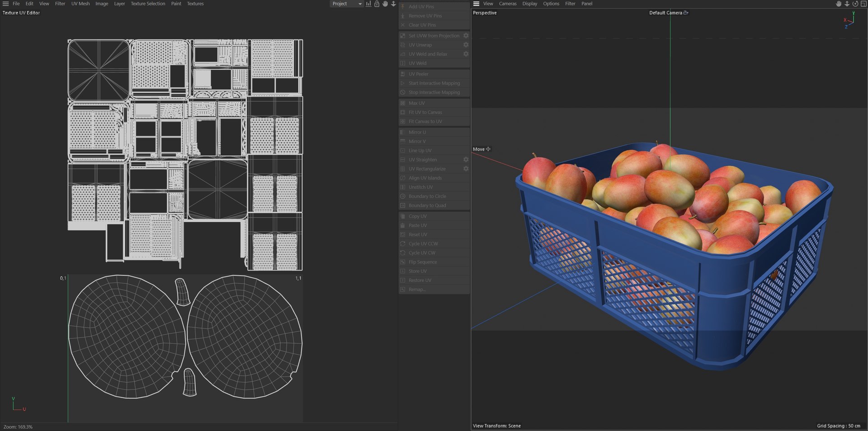Click the Store UV command
Image resolution: width=868 pixels, height=431 pixels.
434,271
